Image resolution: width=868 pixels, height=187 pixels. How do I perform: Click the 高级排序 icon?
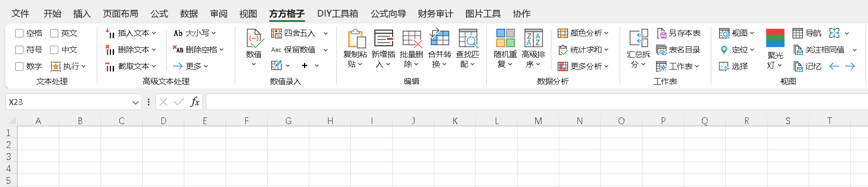pyautogui.click(x=534, y=38)
